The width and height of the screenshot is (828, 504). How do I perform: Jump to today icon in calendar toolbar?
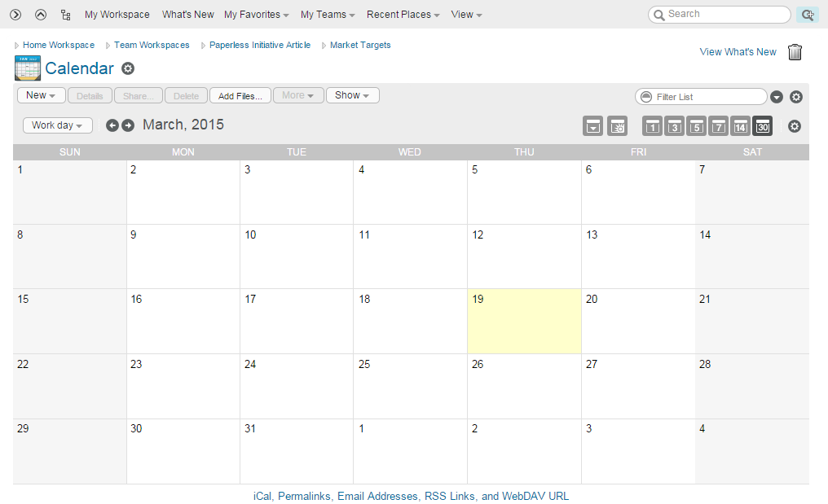617,126
